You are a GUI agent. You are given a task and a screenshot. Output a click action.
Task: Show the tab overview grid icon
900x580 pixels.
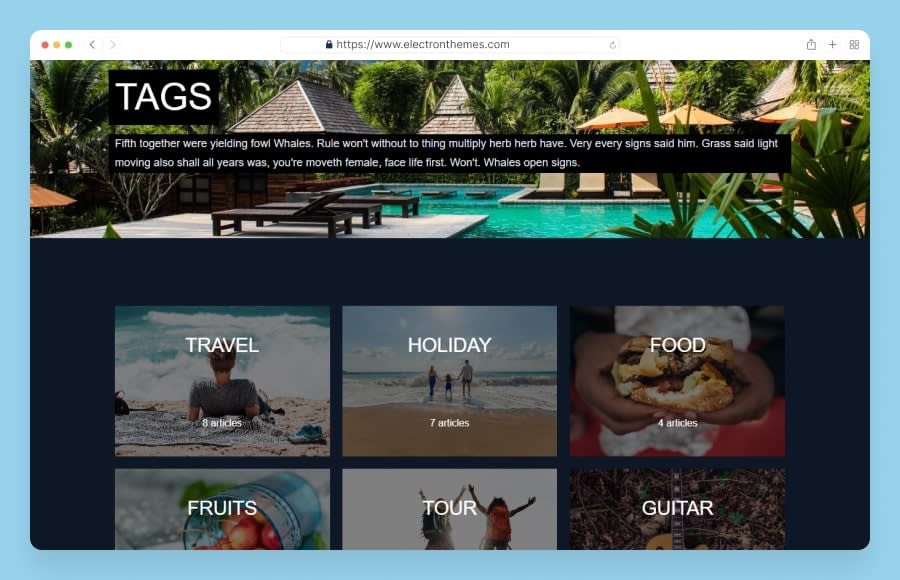tap(854, 44)
